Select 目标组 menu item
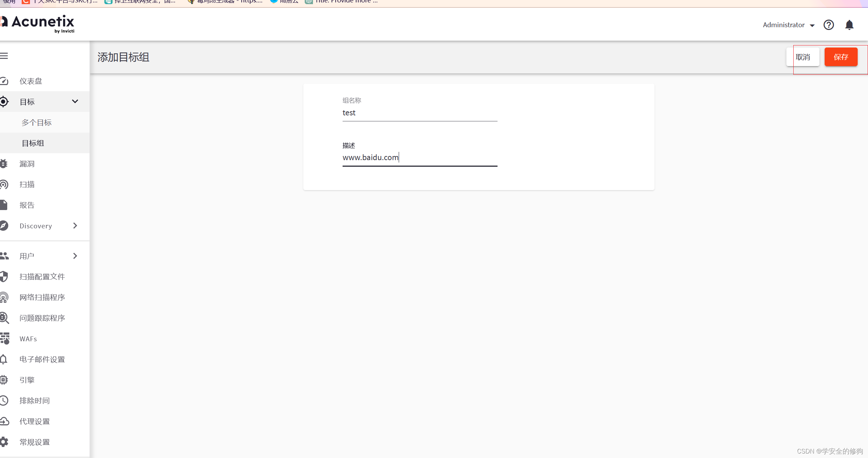868x458 pixels. pyautogui.click(x=33, y=143)
